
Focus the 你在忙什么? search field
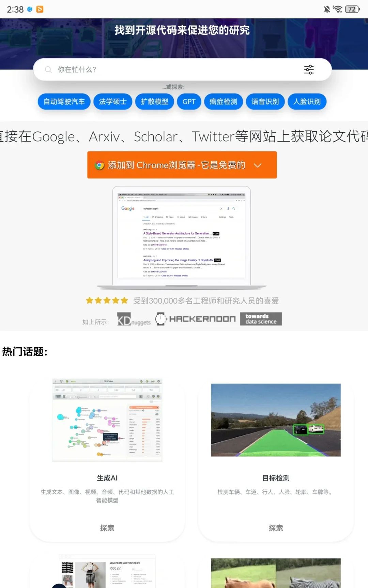point(182,70)
